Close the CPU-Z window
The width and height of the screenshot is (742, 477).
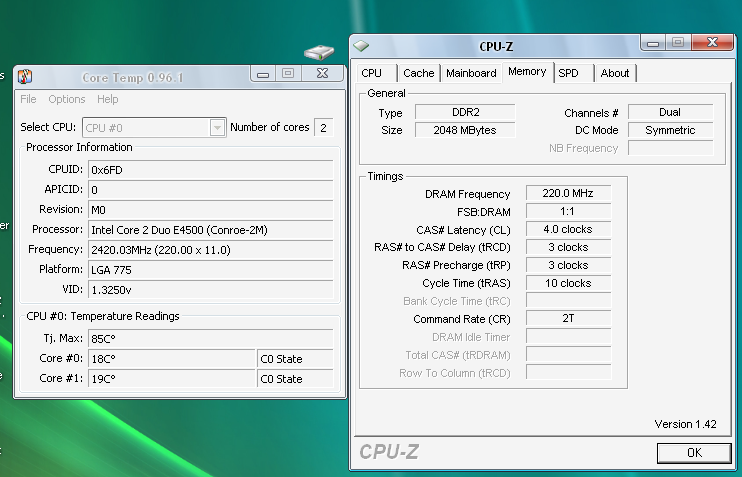pos(718,43)
